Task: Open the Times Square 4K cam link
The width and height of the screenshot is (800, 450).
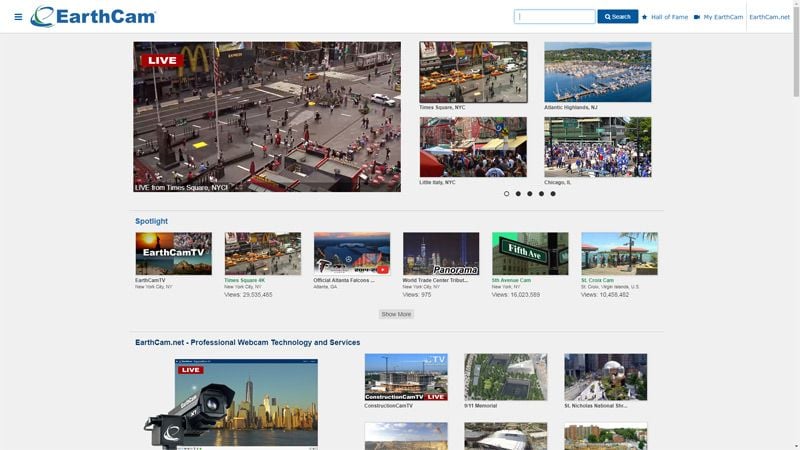Action: (x=245, y=281)
